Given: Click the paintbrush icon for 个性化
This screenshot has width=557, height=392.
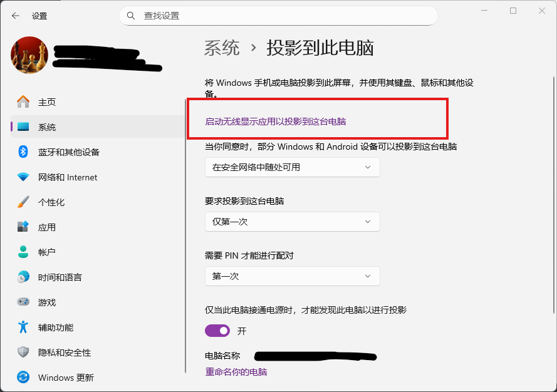Looking at the screenshot, I should coord(23,202).
